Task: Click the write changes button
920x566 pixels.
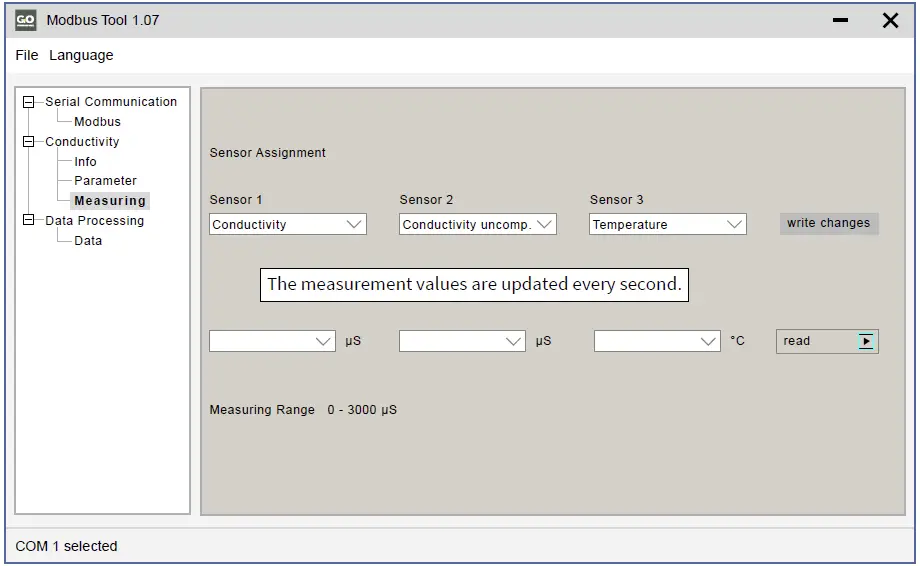Action: coord(828,223)
